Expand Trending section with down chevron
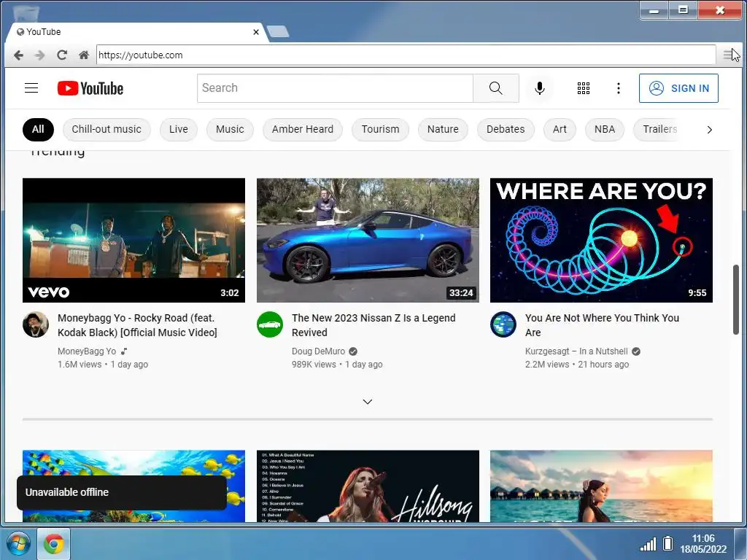 [x=368, y=402]
